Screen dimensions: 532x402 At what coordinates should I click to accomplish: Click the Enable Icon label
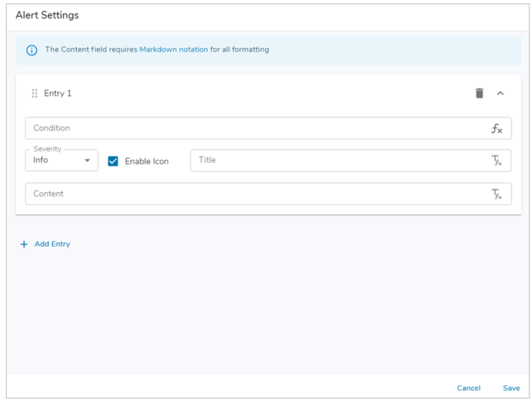point(147,161)
